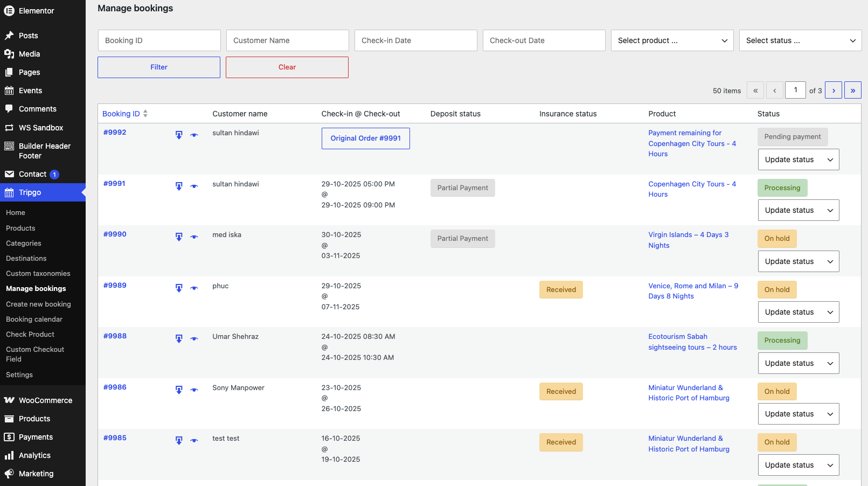Image resolution: width=868 pixels, height=486 pixels.
Task: Go to next page of bookings
Action: pos(834,91)
